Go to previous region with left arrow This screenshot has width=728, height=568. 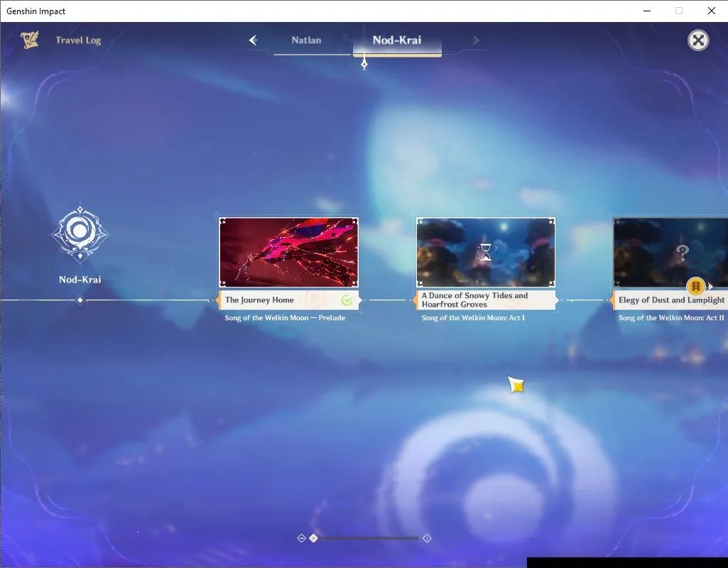click(253, 40)
